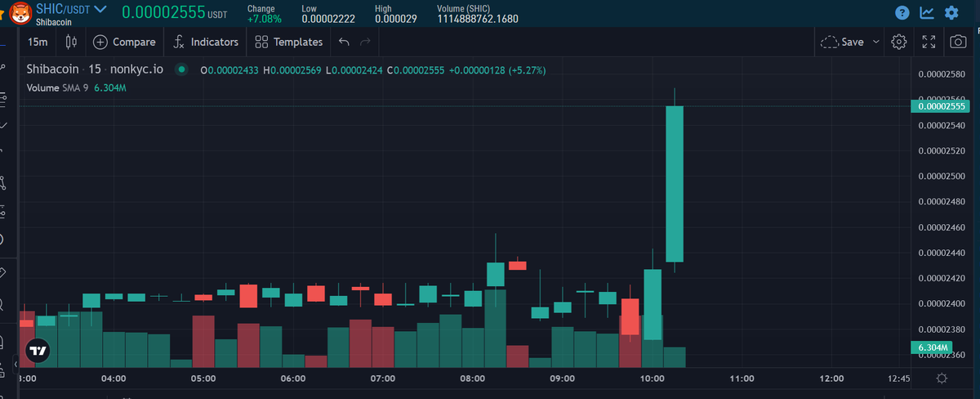Redo the chart action
The height and width of the screenshot is (399, 980).
pos(365,42)
